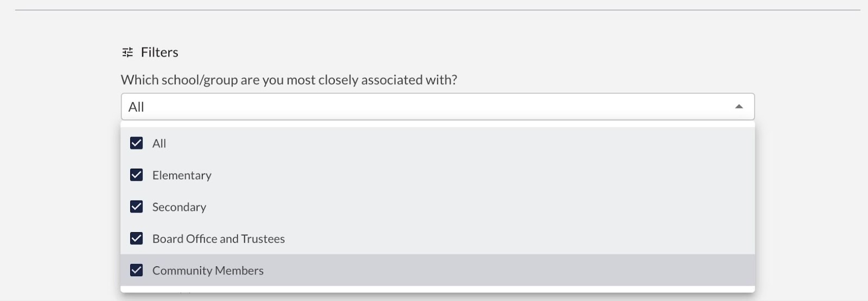
Task: Click the school/group combo box field
Action: click(438, 107)
